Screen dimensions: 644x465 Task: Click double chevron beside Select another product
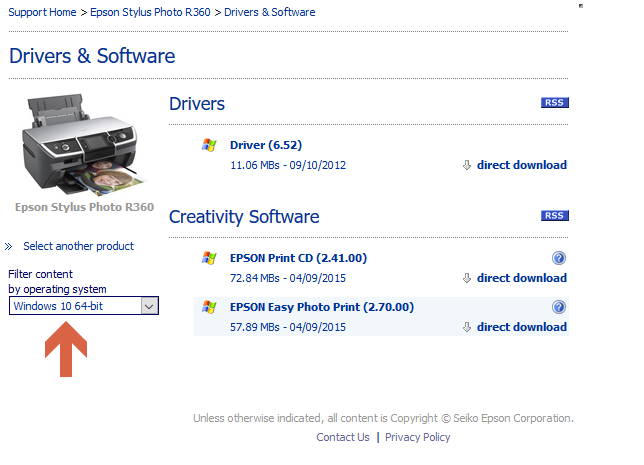coord(8,246)
